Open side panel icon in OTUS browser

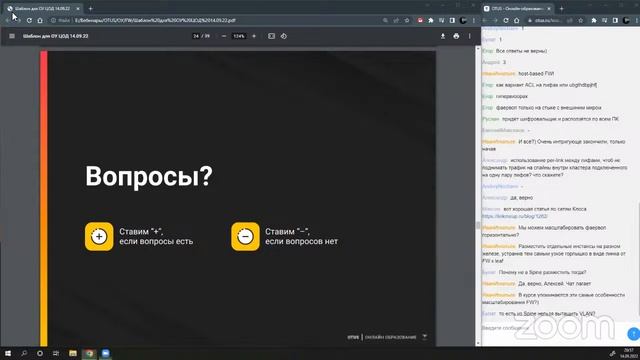(615, 20)
